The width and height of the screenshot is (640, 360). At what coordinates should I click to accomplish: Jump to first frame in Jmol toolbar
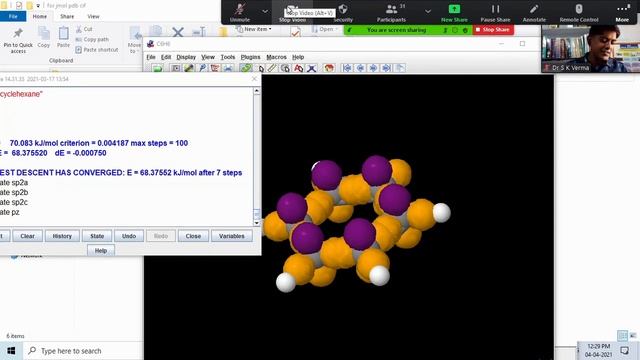click(347, 68)
